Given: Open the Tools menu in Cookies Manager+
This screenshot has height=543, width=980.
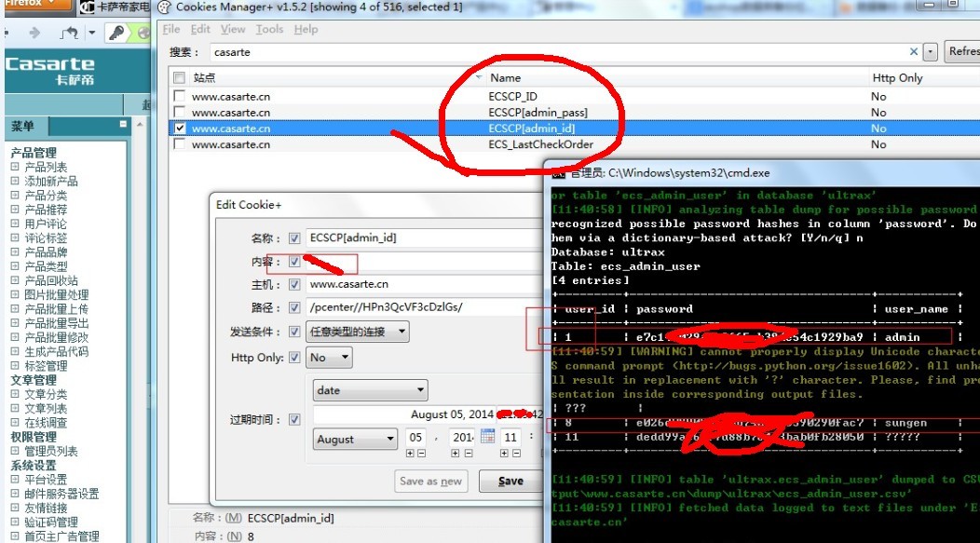Looking at the screenshot, I should 269,30.
